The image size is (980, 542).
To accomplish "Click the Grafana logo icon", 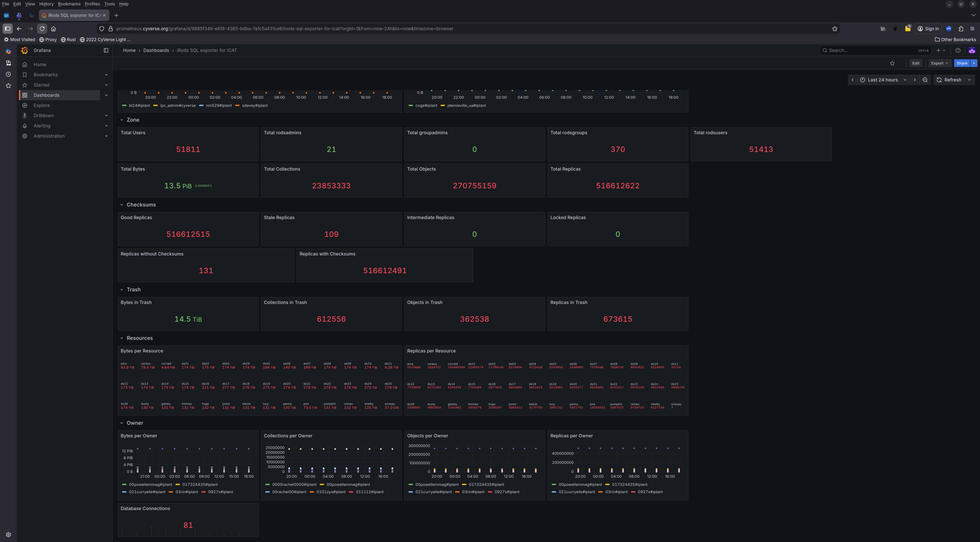I will (24, 50).
